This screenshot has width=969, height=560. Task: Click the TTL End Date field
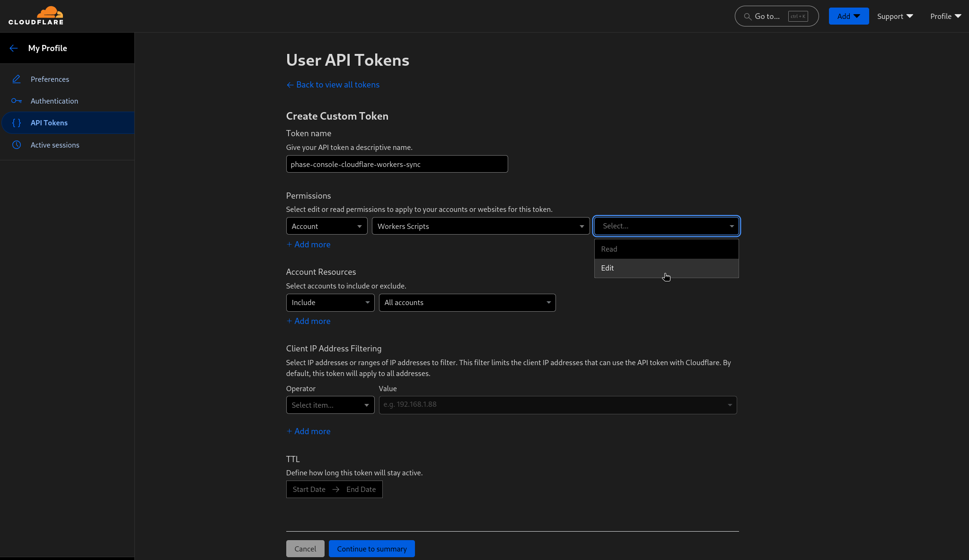(361, 490)
